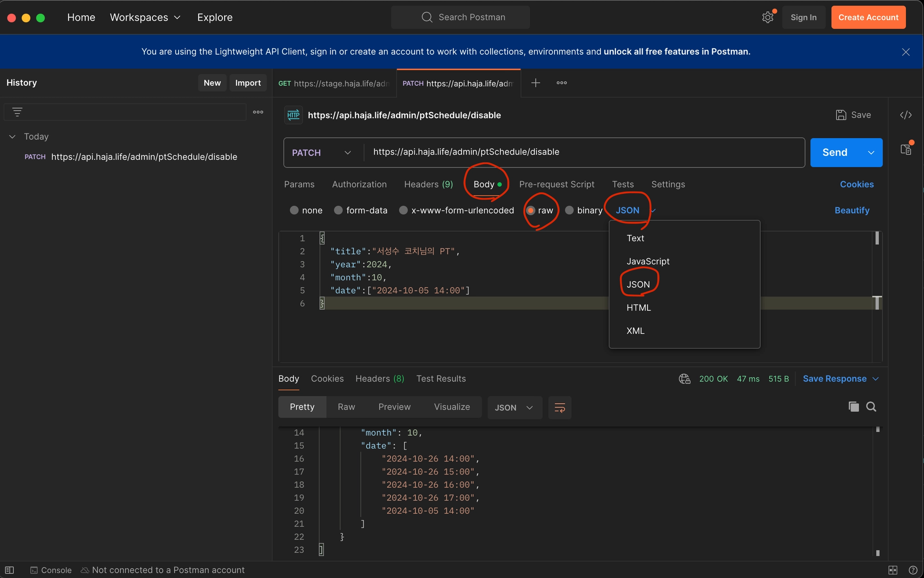Screen dimensions: 924x578
Task: Copy response using the copy icon
Action: (x=853, y=407)
